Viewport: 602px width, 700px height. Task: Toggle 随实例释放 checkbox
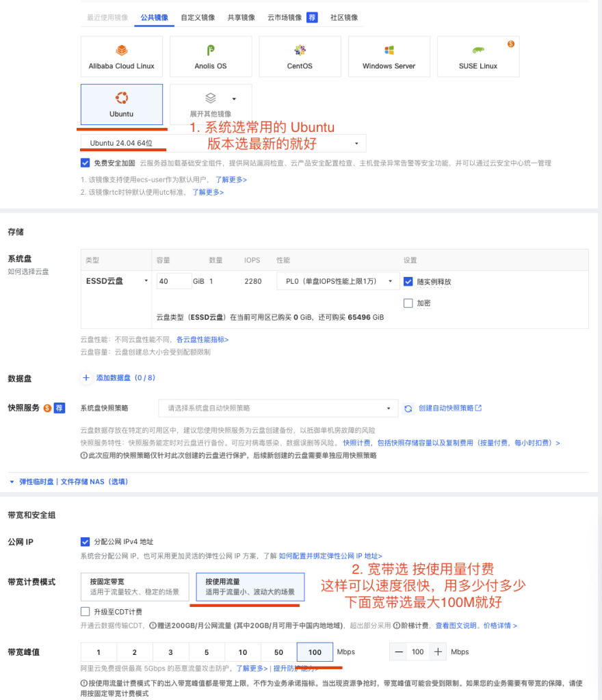point(408,282)
